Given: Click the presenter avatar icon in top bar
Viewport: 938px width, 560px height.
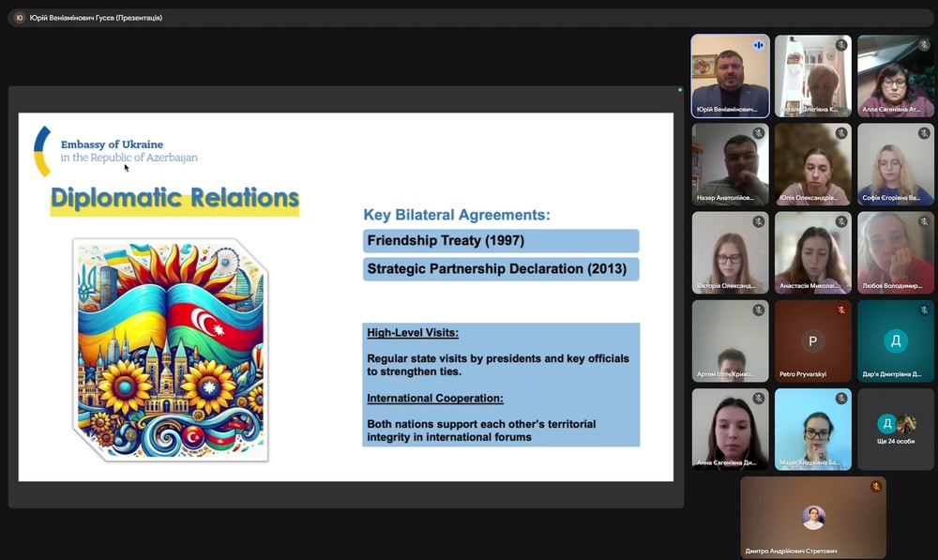Looking at the screenshot, I should (x=19, y=17).
